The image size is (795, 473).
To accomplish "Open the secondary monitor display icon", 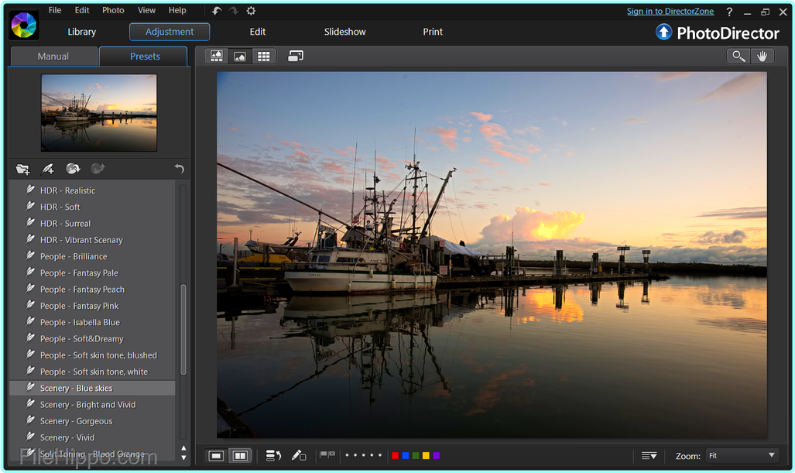I will click(x=296, y=56).
